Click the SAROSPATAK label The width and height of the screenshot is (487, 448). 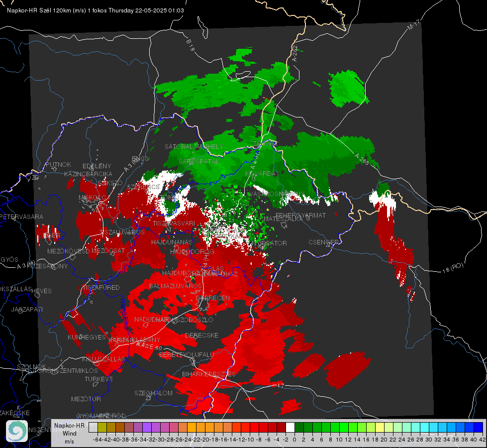199,161
